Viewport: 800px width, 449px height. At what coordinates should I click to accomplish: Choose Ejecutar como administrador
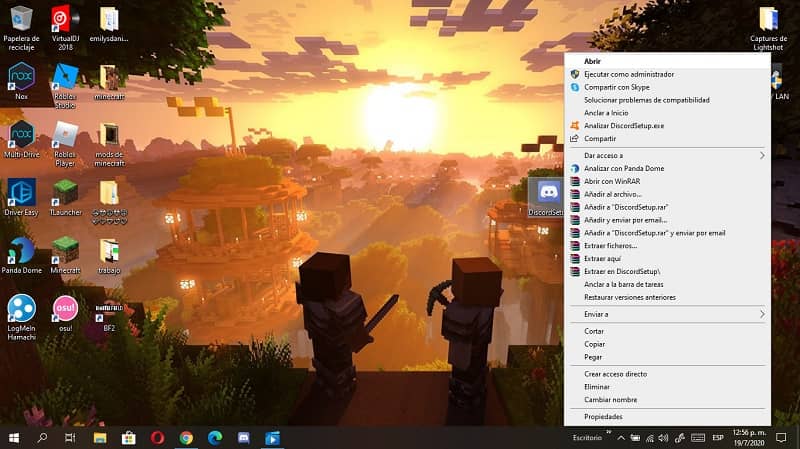pos(667,74)
